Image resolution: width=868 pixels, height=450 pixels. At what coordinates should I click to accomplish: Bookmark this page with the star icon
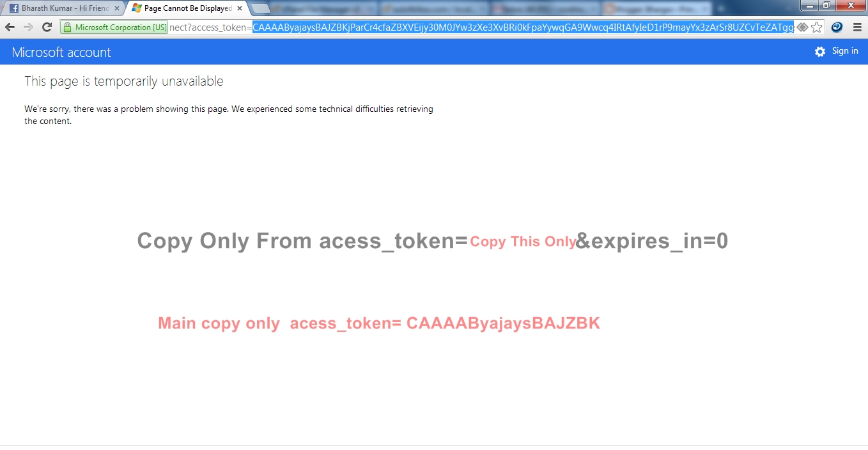click(816, 27)
